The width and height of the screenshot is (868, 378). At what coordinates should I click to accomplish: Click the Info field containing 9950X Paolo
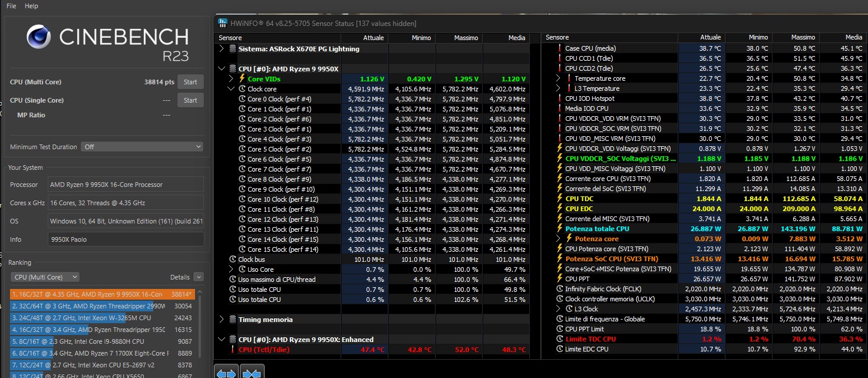126,239
